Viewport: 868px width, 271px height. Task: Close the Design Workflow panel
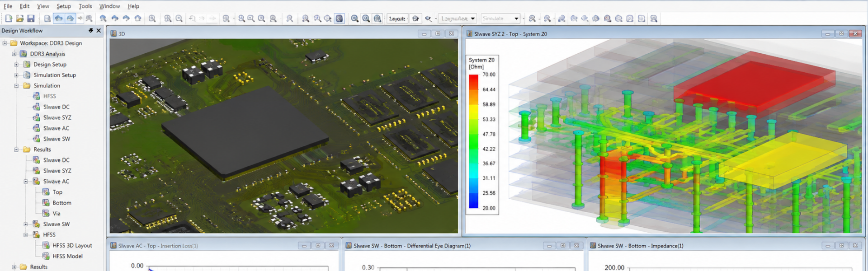(x=99, y=30)
